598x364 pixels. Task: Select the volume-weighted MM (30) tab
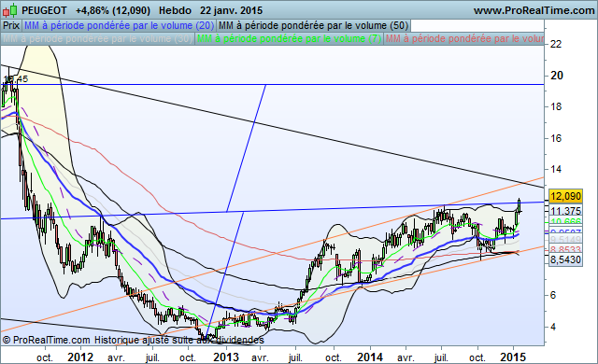[x=97, y=39]
